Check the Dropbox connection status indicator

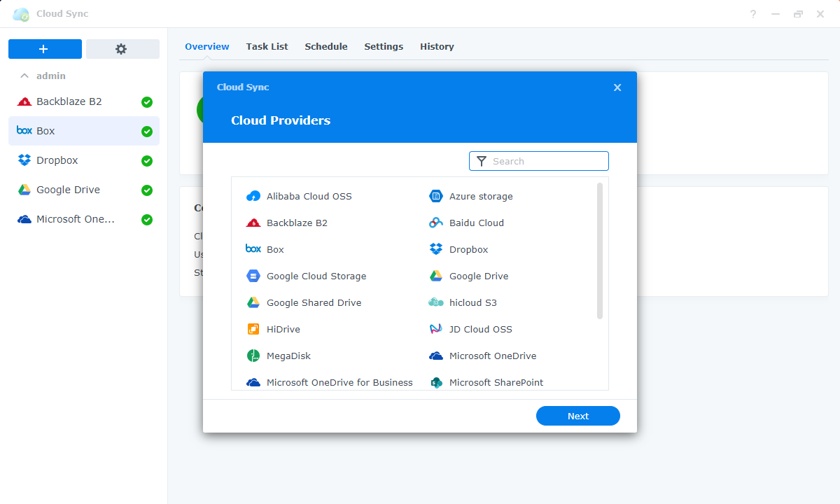pos(146,160)
